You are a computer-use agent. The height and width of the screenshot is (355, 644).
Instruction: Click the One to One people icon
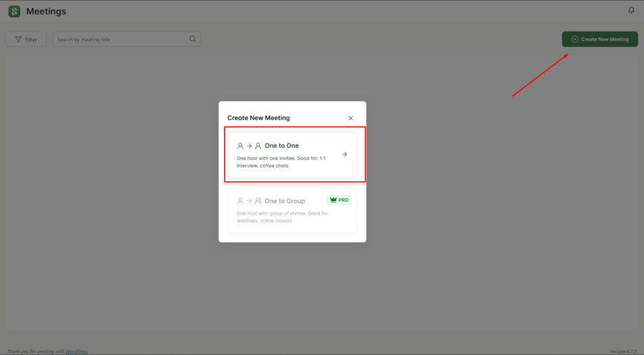tap(249, 146)
